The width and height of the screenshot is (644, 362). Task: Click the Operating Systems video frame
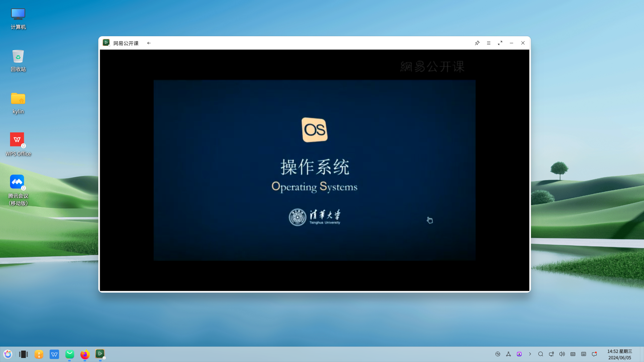click(314, 170)
